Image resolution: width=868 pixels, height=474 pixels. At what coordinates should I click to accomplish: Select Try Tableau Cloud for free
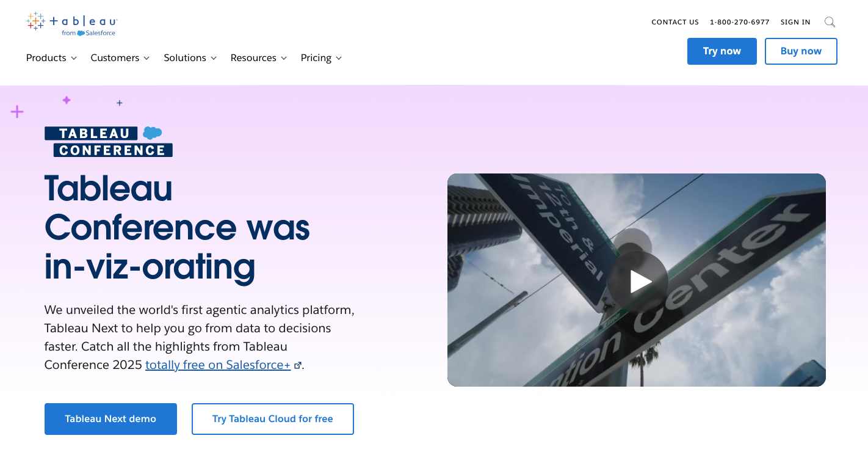pyautogui.click(x=273, y=419)
